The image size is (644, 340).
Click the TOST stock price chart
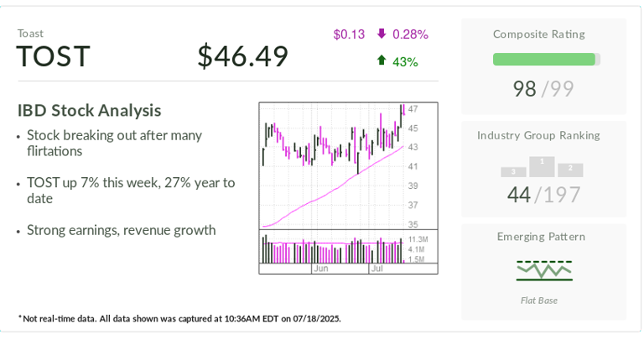tap(333, 165)
